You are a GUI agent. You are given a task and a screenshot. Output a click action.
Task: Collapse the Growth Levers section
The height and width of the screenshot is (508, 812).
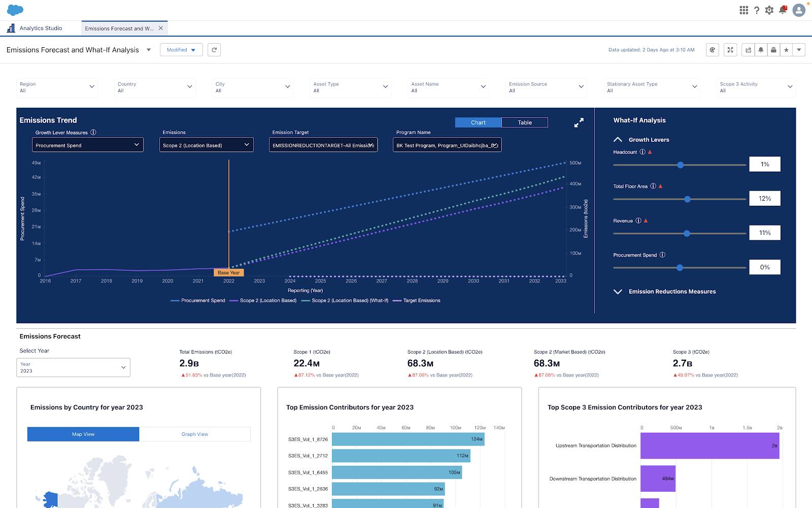pos(618,139)
